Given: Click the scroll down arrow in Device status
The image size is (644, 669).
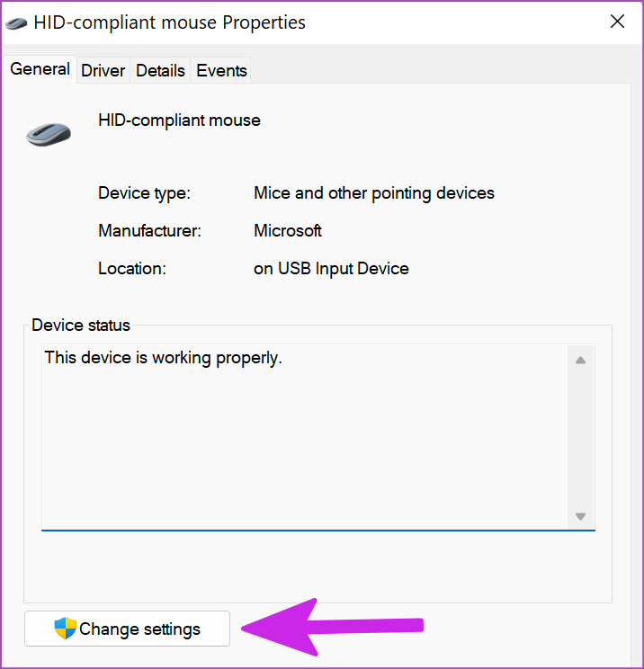Looking at the screenshot, I should point(580,516).
